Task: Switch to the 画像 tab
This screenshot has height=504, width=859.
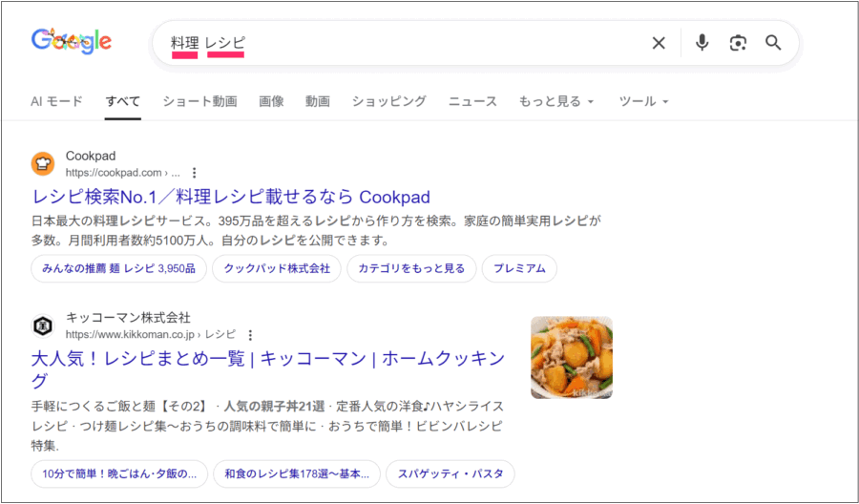Action: pyautogui.click(x=271, y=101)
